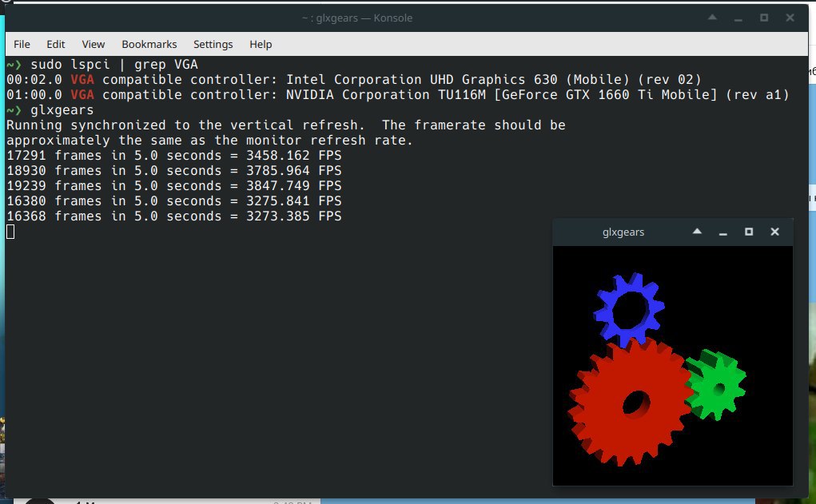
Task: Click keep-above arrow icon in glxgears title bar
Action: tap(698, 232)
